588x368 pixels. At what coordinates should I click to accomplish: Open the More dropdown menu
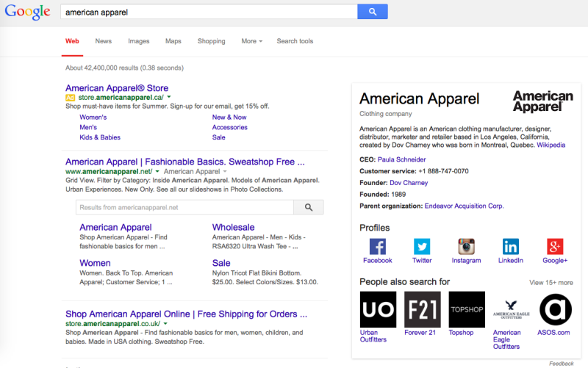pyautogui.click(x=251, y=41)
